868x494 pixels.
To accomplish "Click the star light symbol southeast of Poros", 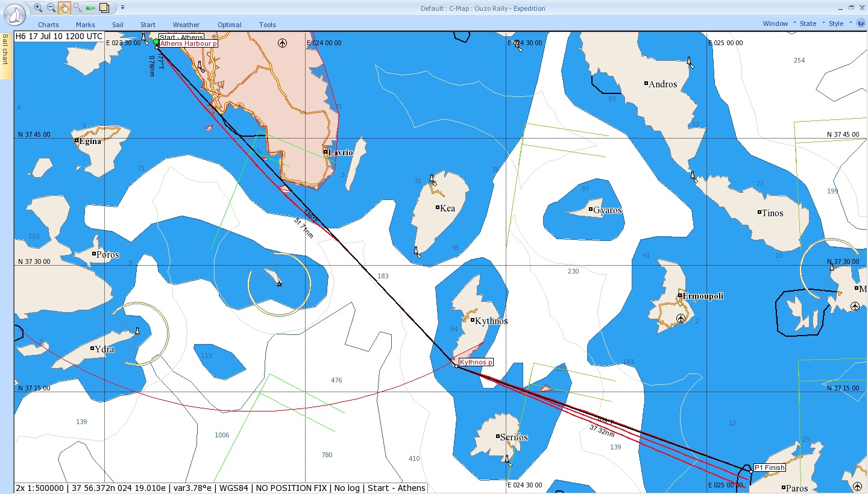I will click(x=279, y=284).
